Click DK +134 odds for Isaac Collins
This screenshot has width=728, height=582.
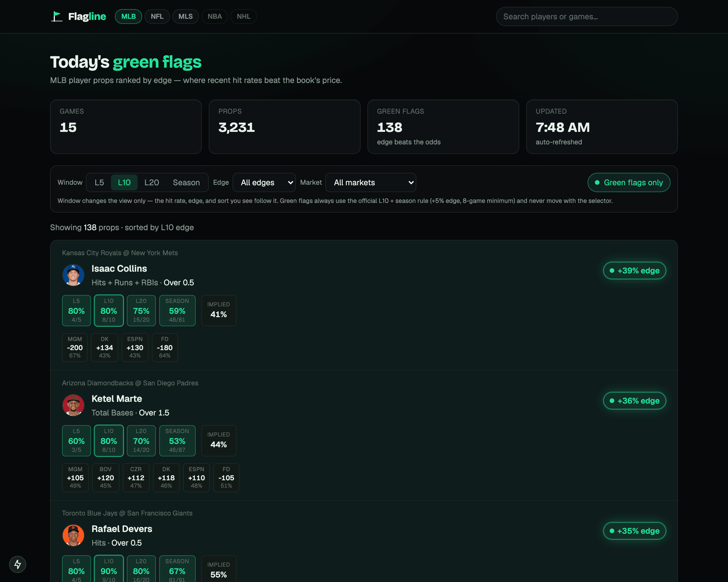point(104,348)
